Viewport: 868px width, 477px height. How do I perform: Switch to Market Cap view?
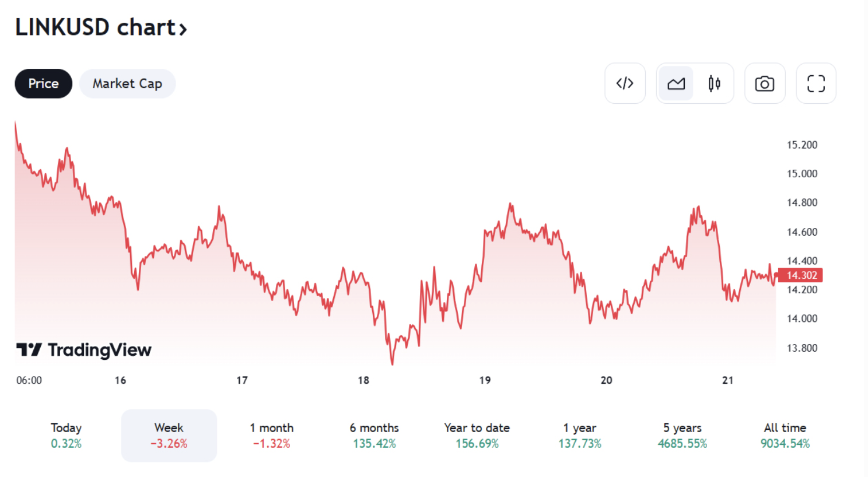[x=127, y=83]
